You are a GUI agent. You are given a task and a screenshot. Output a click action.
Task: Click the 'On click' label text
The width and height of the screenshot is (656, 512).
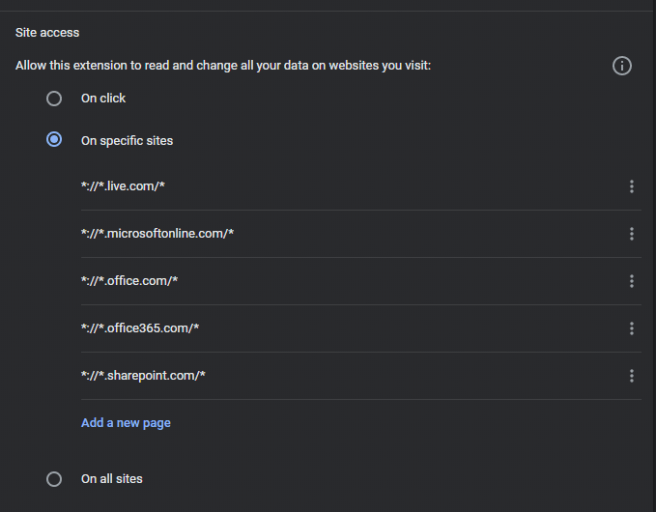point(103,99)
